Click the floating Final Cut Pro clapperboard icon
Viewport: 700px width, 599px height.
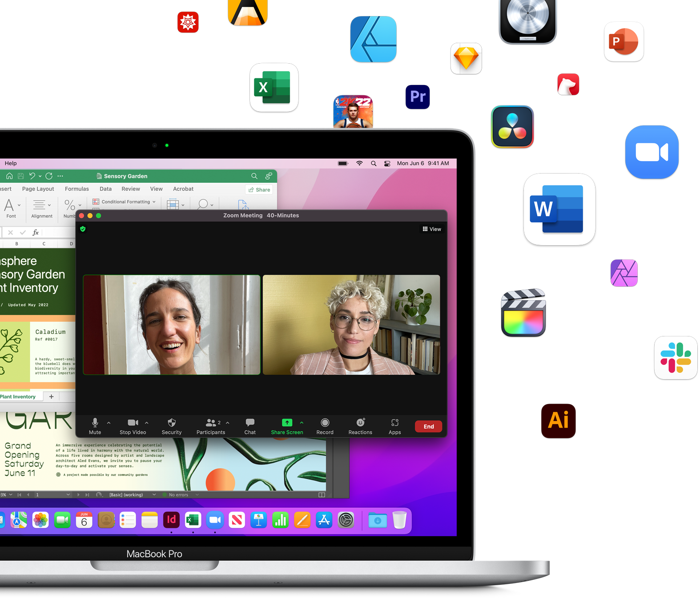523,312
